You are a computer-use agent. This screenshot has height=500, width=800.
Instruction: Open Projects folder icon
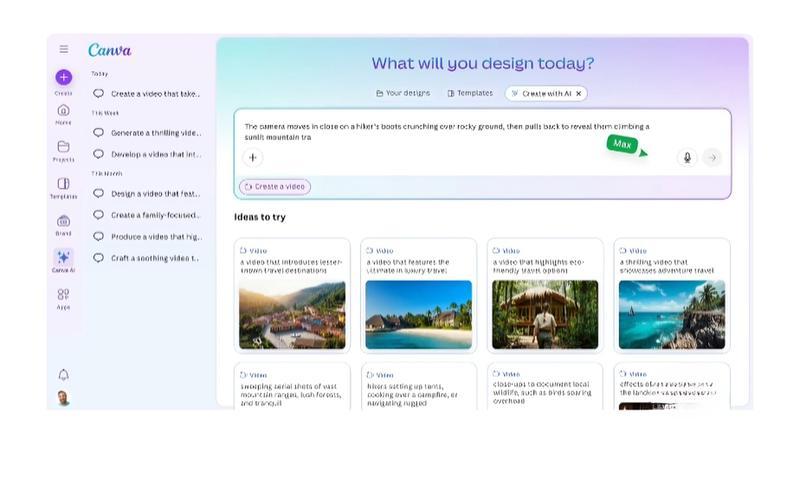click(x=63, y=147)
